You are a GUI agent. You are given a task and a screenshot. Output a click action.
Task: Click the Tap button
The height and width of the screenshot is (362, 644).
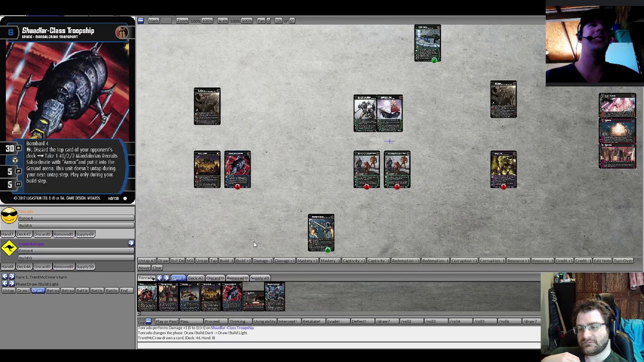[213, 260]
